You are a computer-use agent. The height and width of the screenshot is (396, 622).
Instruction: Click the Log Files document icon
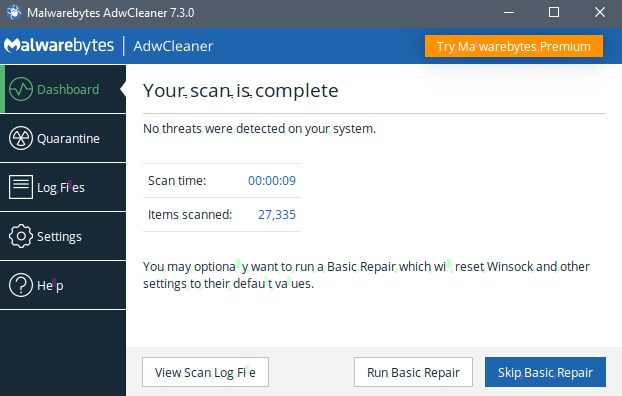[21, 187]
